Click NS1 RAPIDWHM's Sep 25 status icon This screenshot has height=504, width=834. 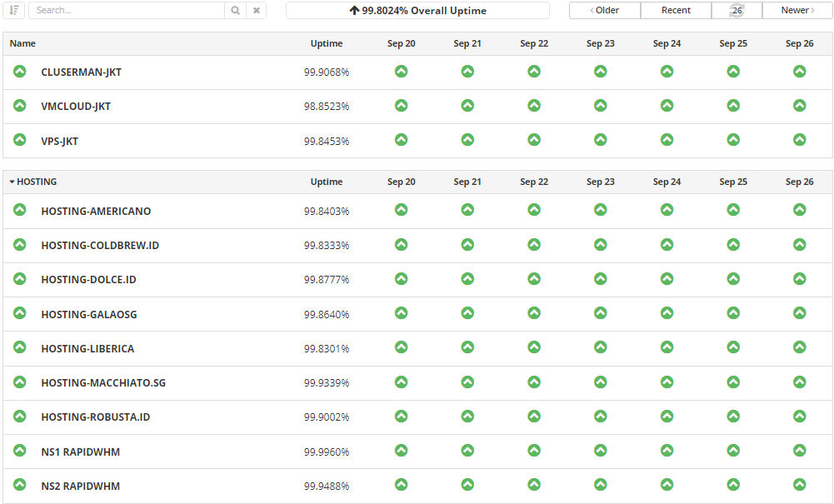click(733, 451)
